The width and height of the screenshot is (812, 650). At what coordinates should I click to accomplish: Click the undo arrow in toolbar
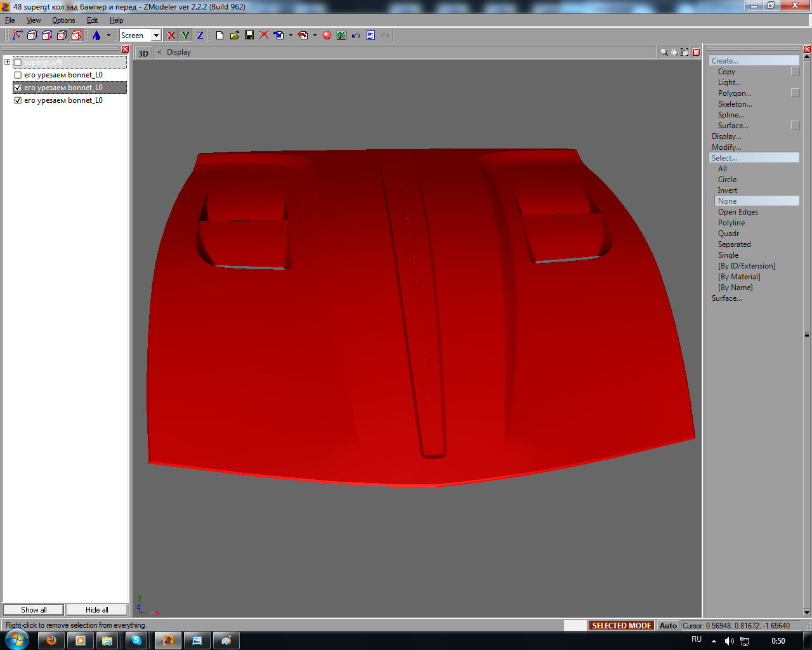[356, 36]
